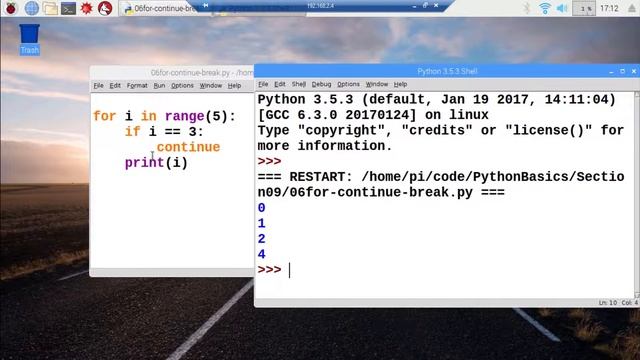Click the editor window title bar
This screenshot has width=640, height=360.
click(172, 73)
